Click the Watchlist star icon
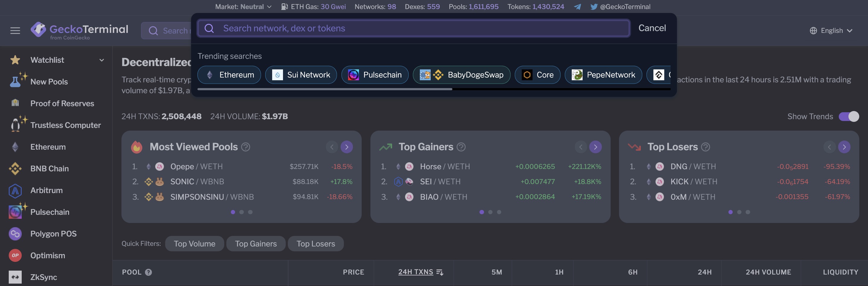Viewport: 868px width, 286px height. (15, 60)
